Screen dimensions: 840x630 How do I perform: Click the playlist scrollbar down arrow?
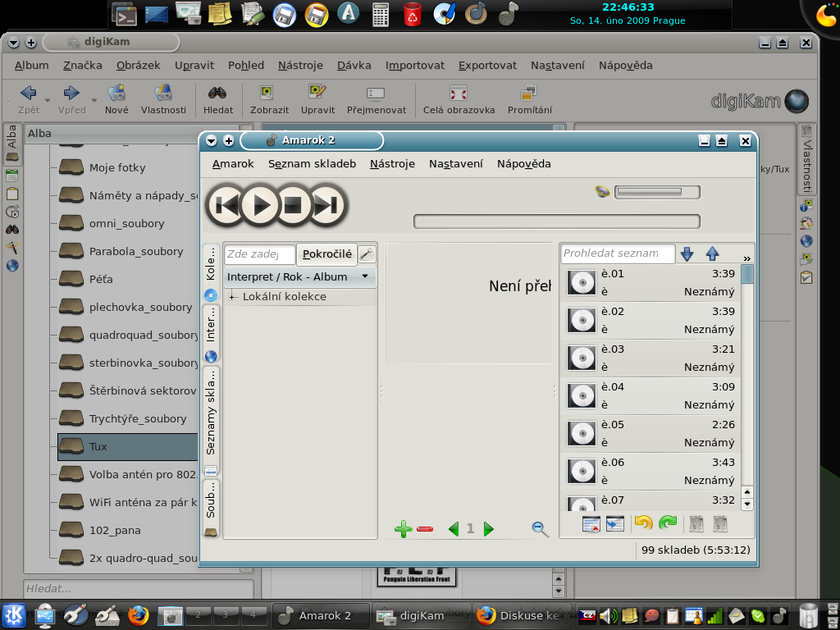click(x=746, y=504)
